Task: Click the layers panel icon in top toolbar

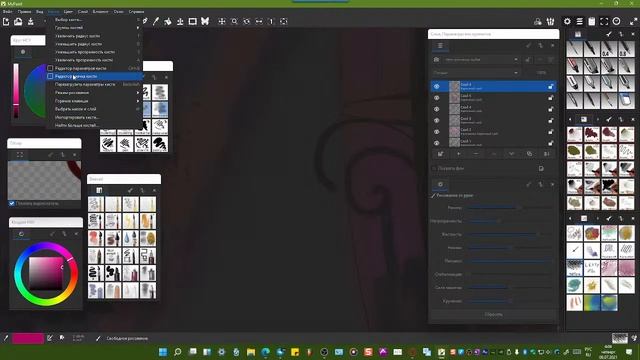Action: click(x=580, y=21)
